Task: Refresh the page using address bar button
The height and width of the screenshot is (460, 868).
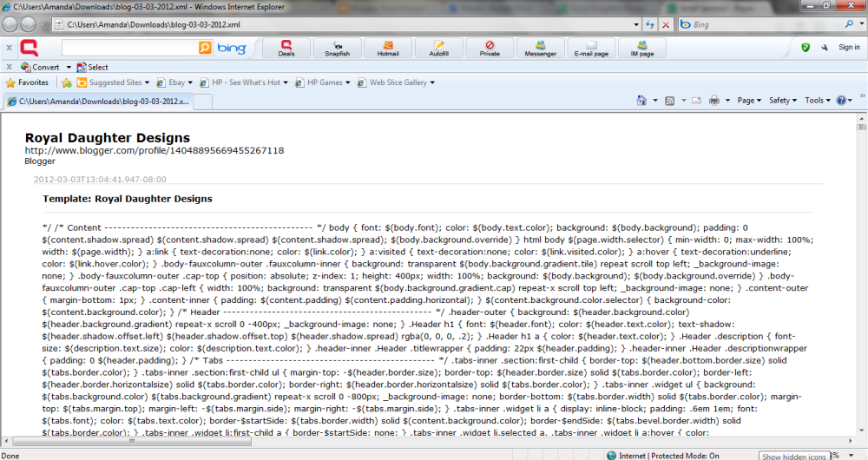Action: [649, 24]
